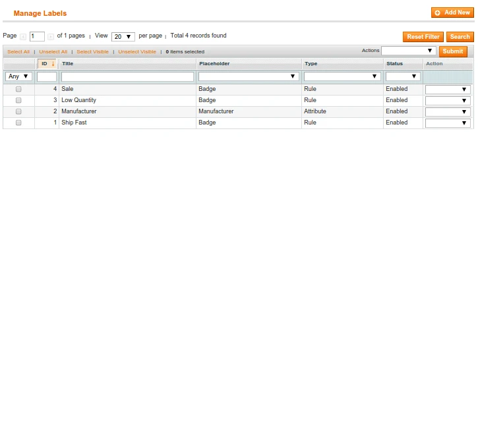Click the Unselect Visible link
Screen dimensions: 478x448
137,51
